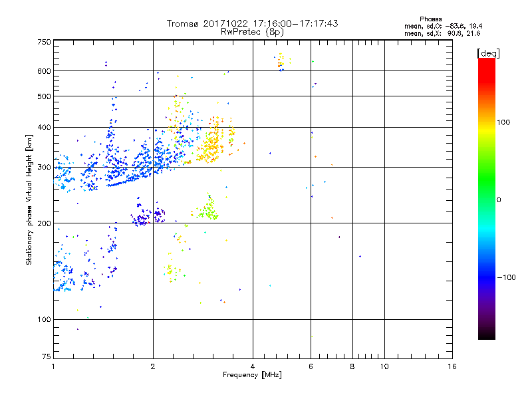Image resolution: width=532 pixels, height=399 pixels.
Task: Click the 'RwPretec (8p)' subtitle
Action: click(252, 32)
